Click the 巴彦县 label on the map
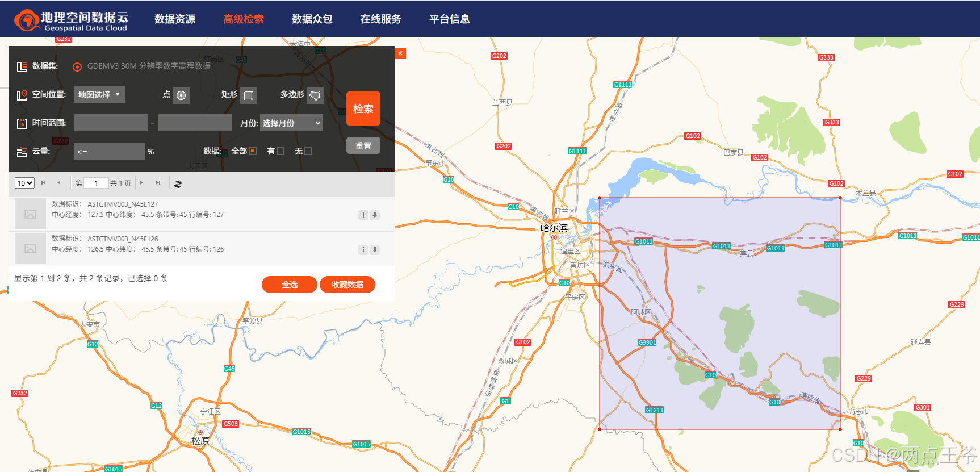The width and height of the screenshot is (980, 472). 734,152
